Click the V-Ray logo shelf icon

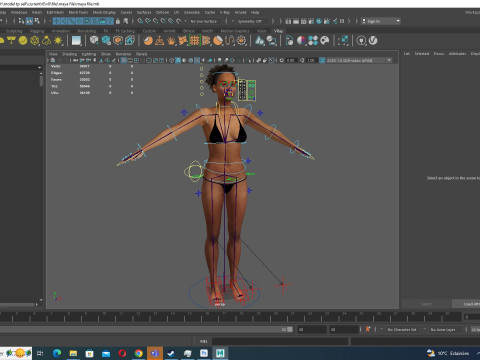click(x=373, y=41)
